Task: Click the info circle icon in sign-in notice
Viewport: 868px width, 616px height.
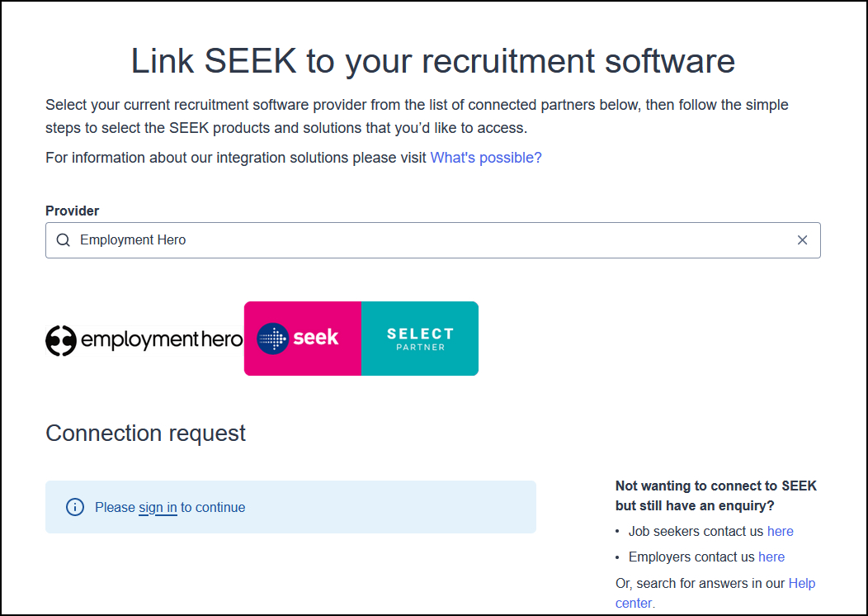Action: 75,507
